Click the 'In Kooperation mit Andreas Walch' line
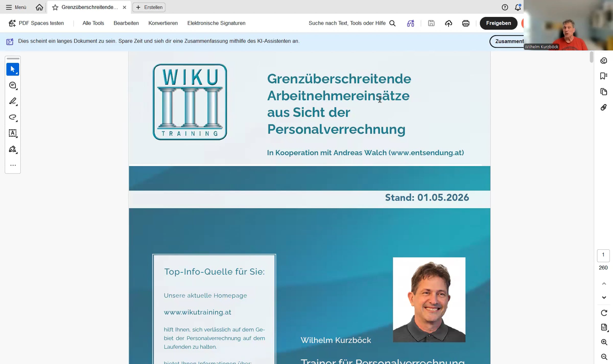 [365, 153]
